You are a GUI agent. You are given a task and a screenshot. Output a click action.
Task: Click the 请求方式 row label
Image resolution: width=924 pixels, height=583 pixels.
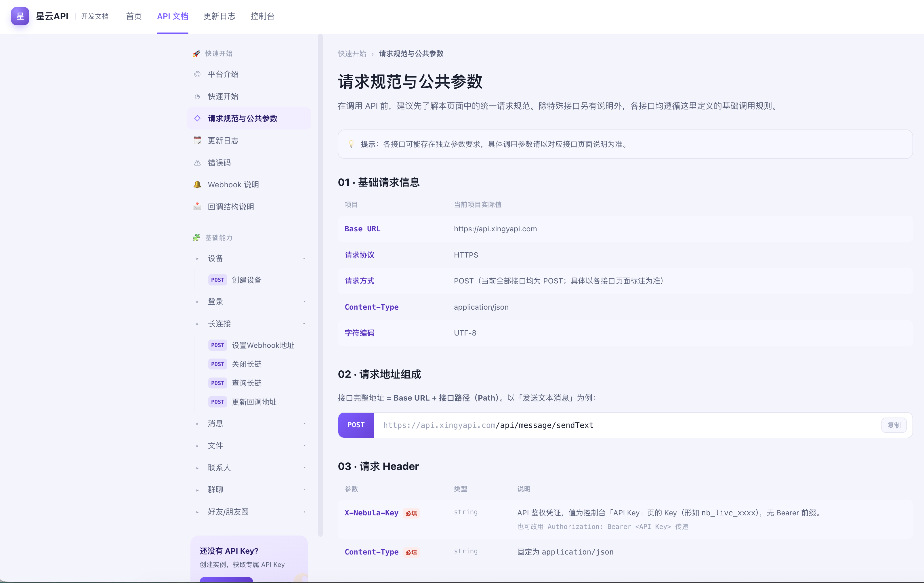(x=359, y=281)
